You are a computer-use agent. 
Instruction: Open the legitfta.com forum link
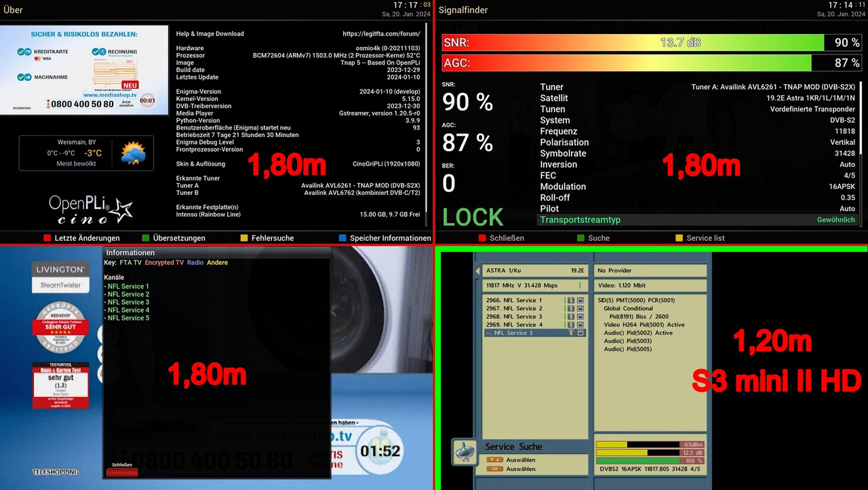(381, 34)
